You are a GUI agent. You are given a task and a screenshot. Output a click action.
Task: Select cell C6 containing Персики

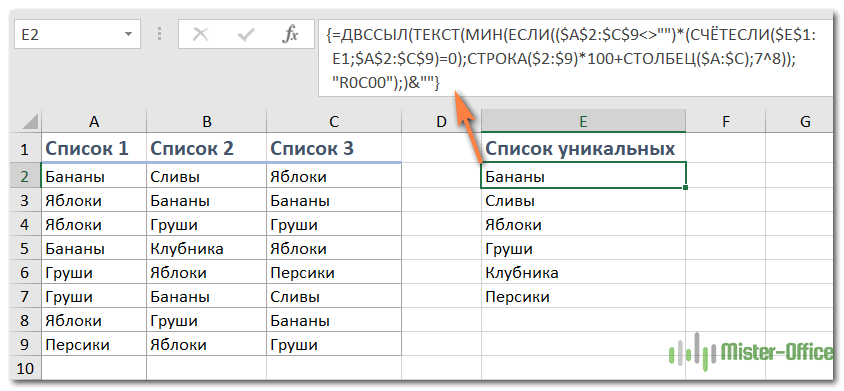click(x=334, y=273)
